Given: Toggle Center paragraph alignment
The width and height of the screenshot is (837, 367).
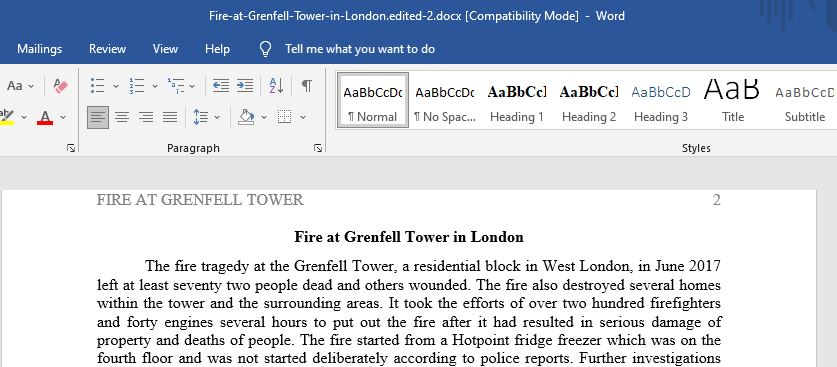Looking at the screenshot, I should coord(122,117).
